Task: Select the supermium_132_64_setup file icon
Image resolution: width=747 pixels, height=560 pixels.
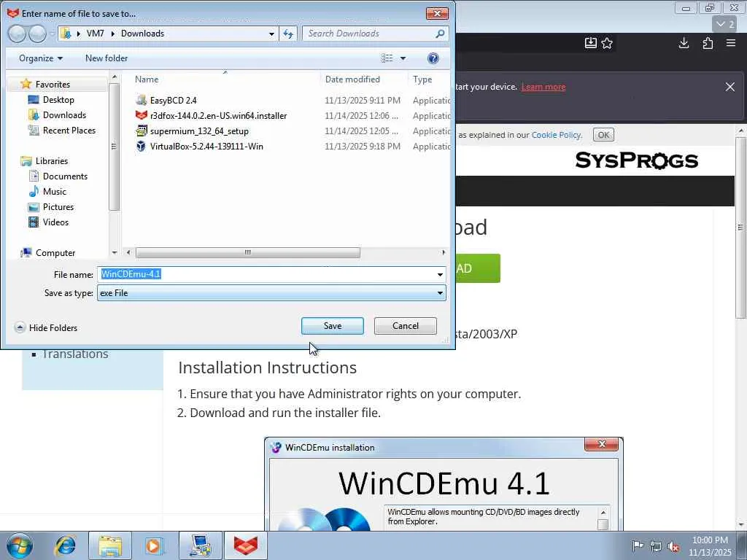Action: (x=141, y=131)
